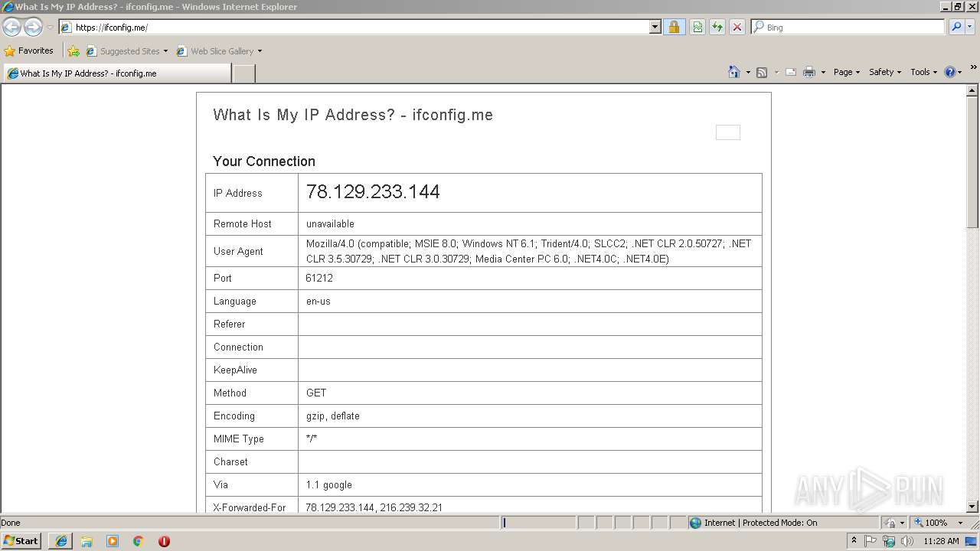Click the small empty box near page title
This screenshot has height=551, width=980.
[x=728, y=132]
